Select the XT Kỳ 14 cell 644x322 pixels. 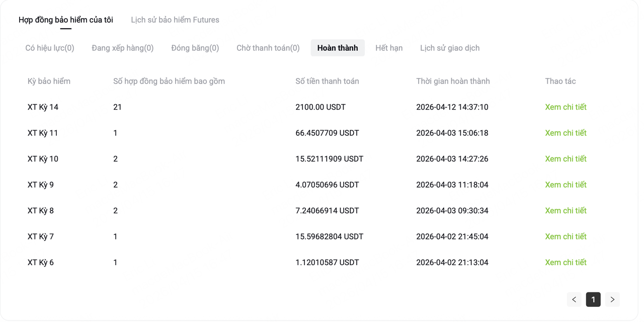[x=43, y=107]
